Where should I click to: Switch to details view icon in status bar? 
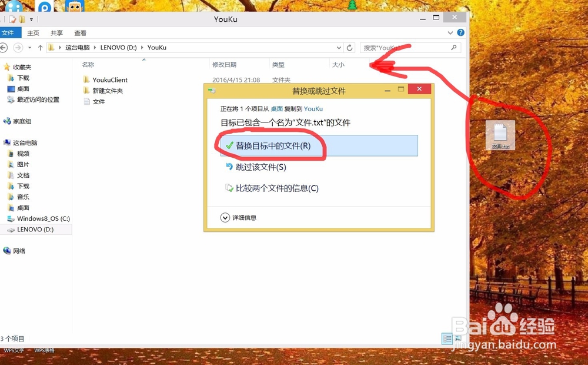tap(447, 339)
